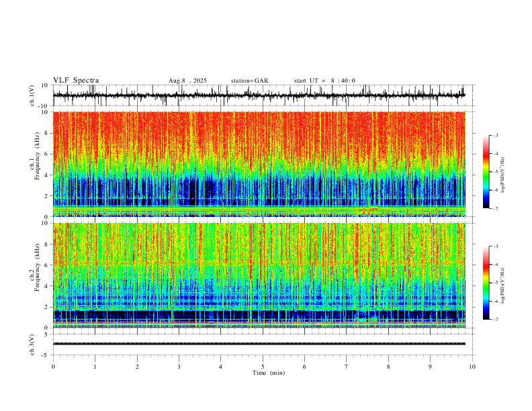Click the "-5" tick on ch.3 voltage axis
The image size is (532, 411).
coord(46,355)
